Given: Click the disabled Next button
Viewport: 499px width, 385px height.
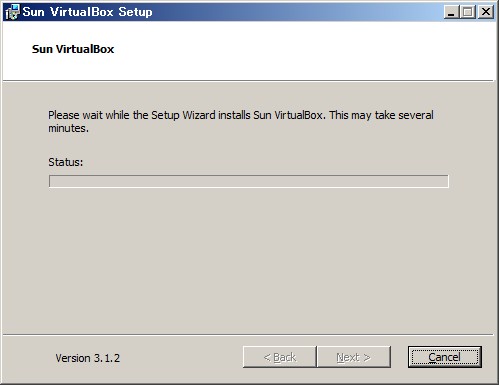Looking at the screenshot, I should pos(354,357).
